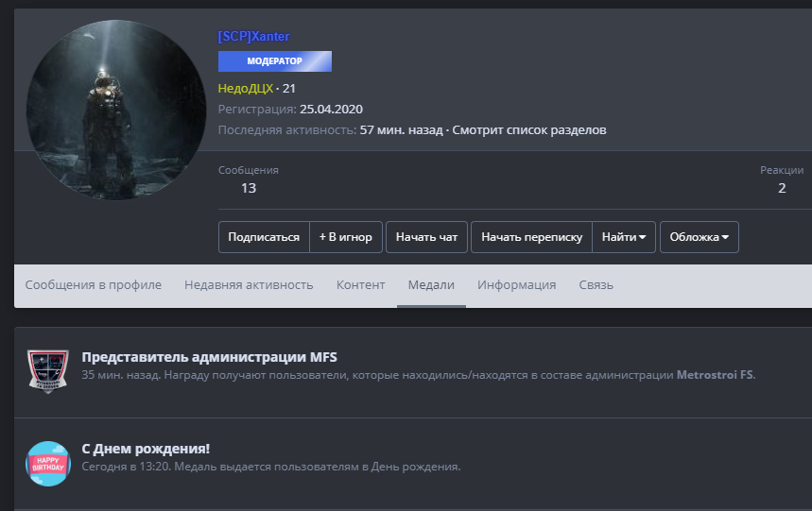812x511 pixels.
Task: Click the registration date 25.04.2020
Action: click(x=332, y=110)
